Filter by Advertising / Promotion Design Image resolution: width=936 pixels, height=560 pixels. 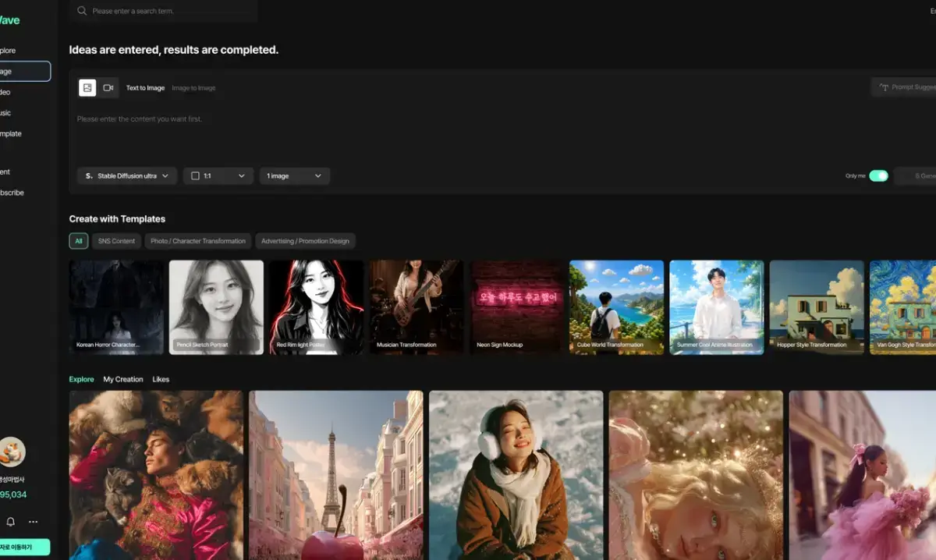[306, 241]
